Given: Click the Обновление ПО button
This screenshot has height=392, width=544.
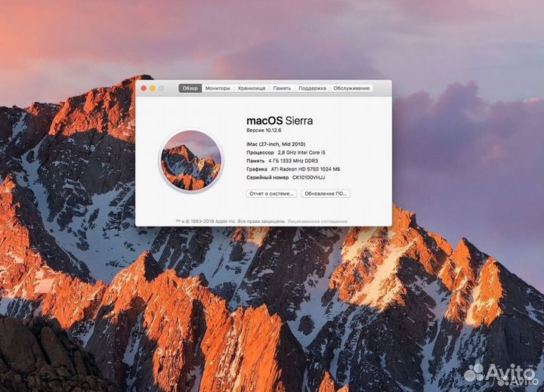Looking at the screenshot, I should coord(326,193).
